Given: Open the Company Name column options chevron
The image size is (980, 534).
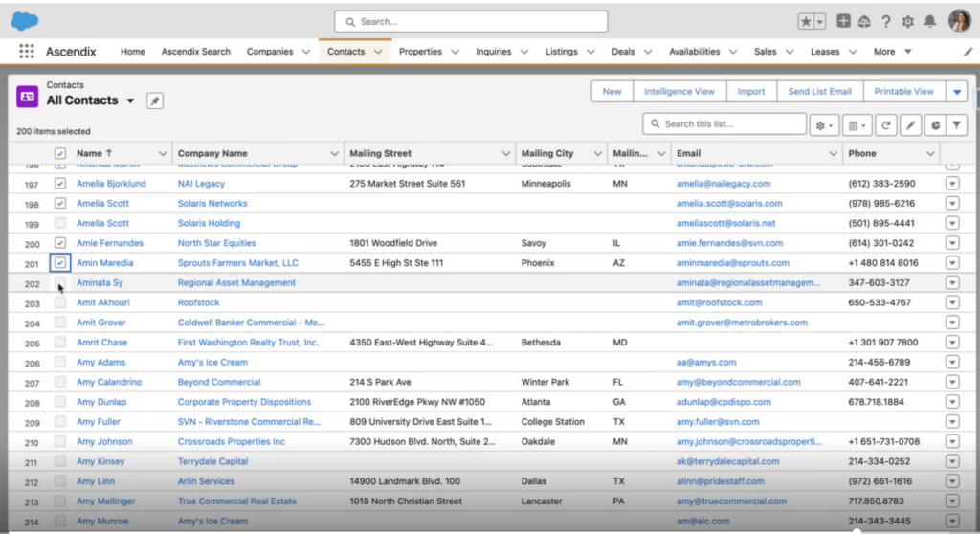Looking at the screenshot, I should tap(334, 154).
